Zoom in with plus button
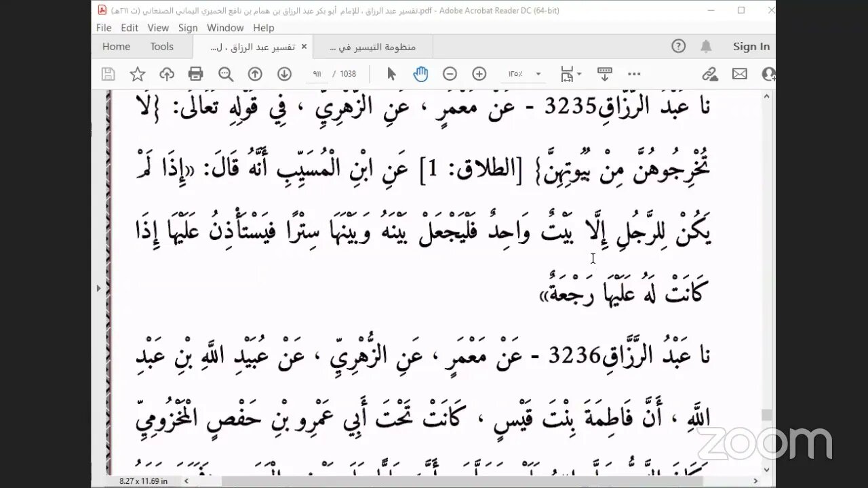 (479, 74)
